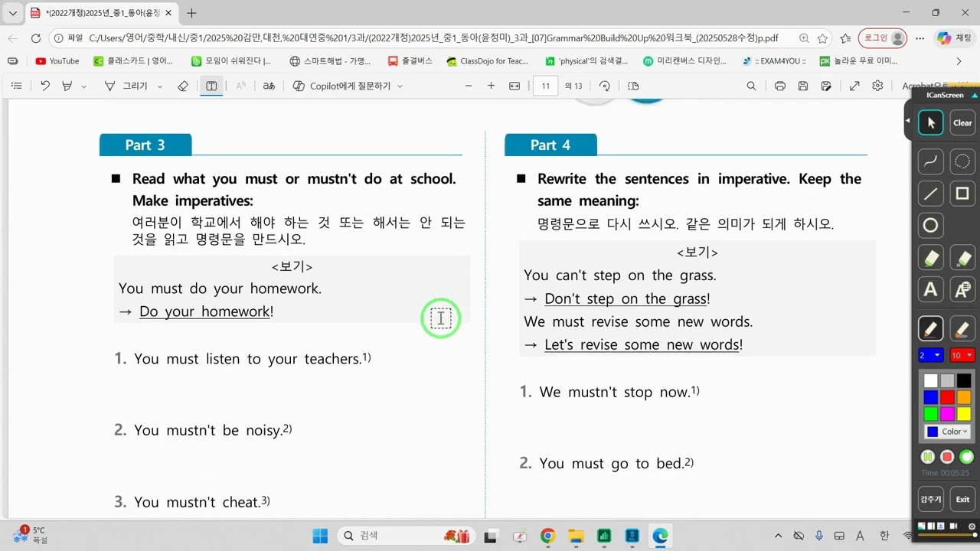Collapse the ICanScreen panel with left arrow

(908, 121)
